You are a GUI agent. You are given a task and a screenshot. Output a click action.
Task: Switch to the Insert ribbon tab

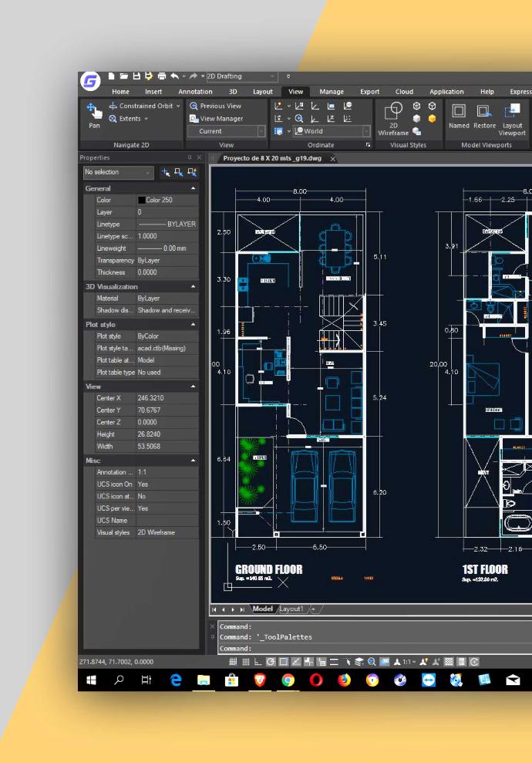(153, 92)
